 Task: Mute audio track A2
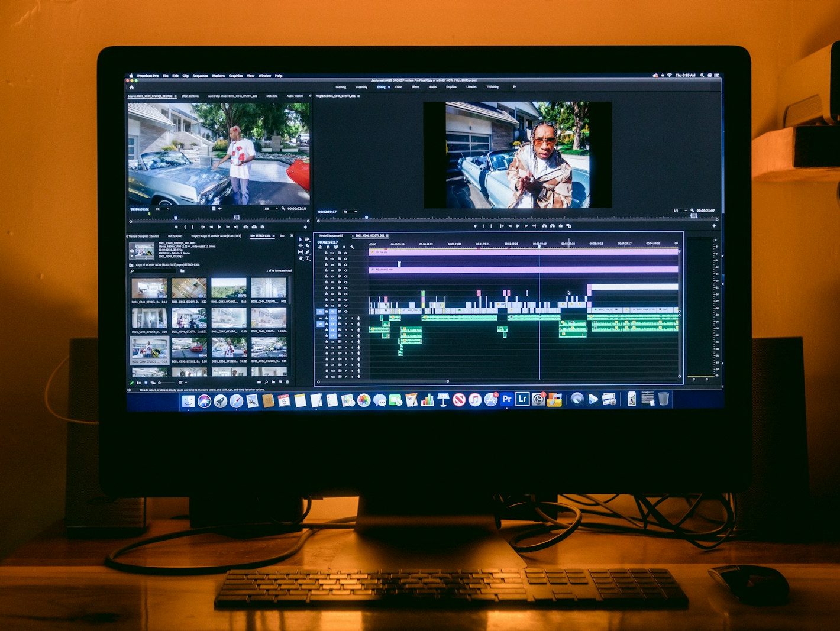pos(346,324)
